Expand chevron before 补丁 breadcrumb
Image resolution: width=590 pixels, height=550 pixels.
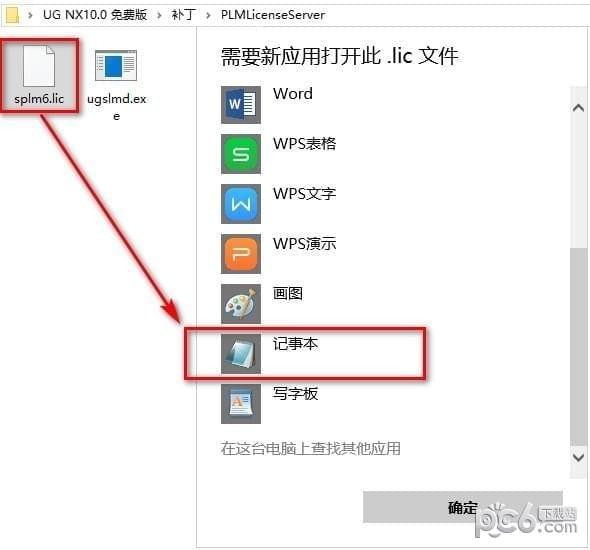pos(160,15)
